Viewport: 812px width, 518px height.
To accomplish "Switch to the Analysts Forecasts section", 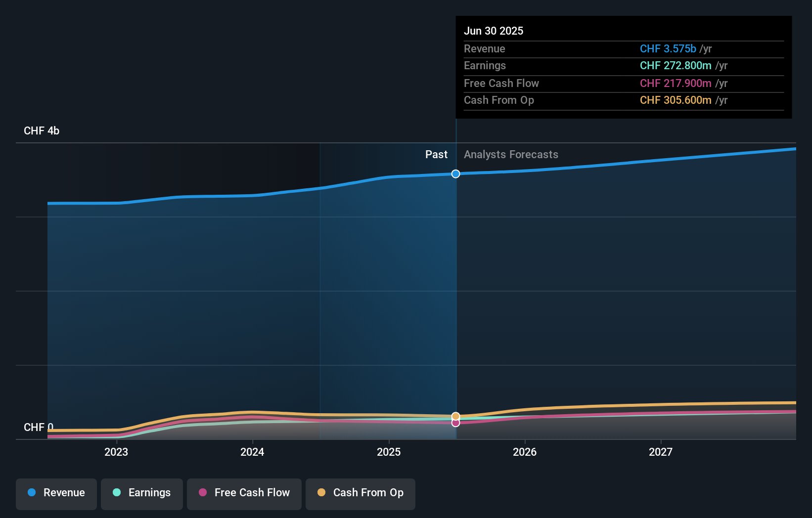I will [x=511, y=154].
